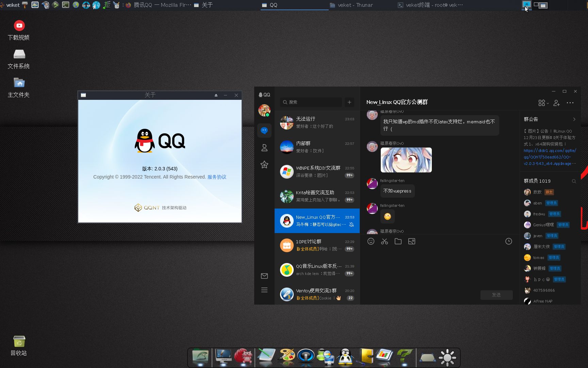The height and width of the screenshot is (368, 588).
Task: Open the QQ音乐Linux版本反馈 conversation
Action: pos(317,270)
